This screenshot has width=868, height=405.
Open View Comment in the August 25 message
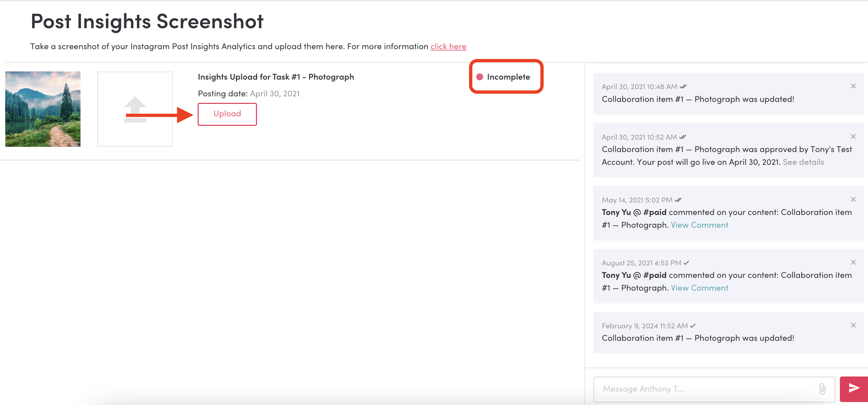(x=699, y=288)
